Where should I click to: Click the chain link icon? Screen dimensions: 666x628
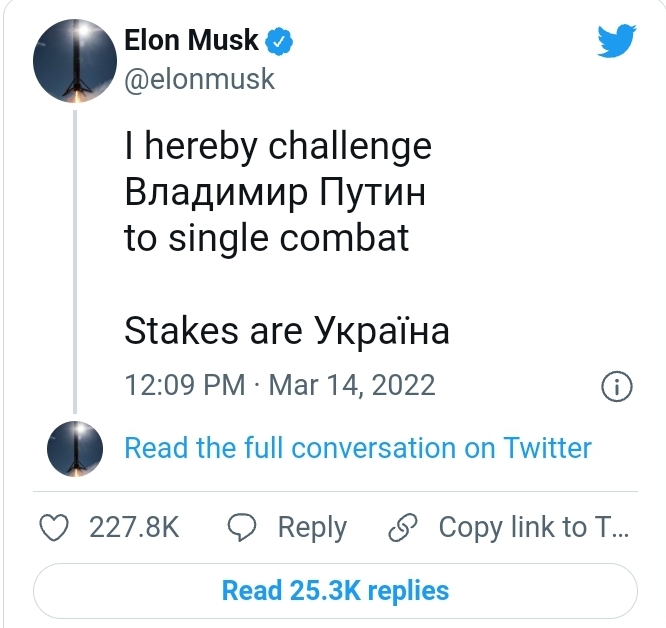402,527
